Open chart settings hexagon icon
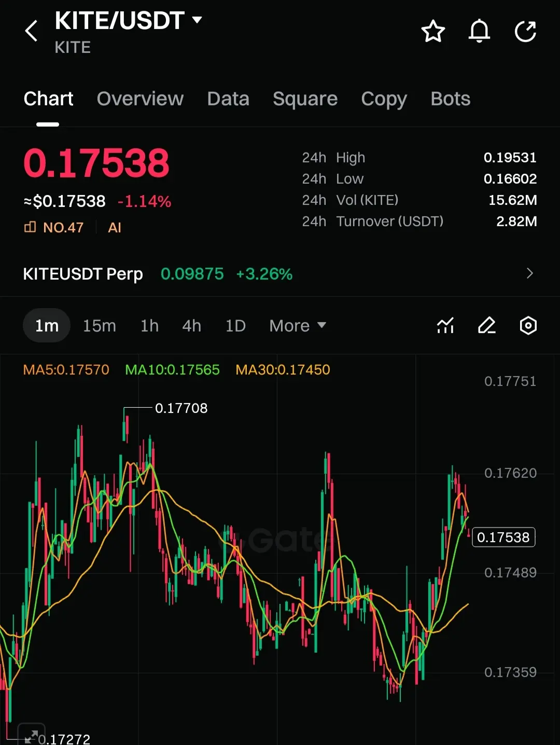The image size is (560, 745). pos(528,326)
